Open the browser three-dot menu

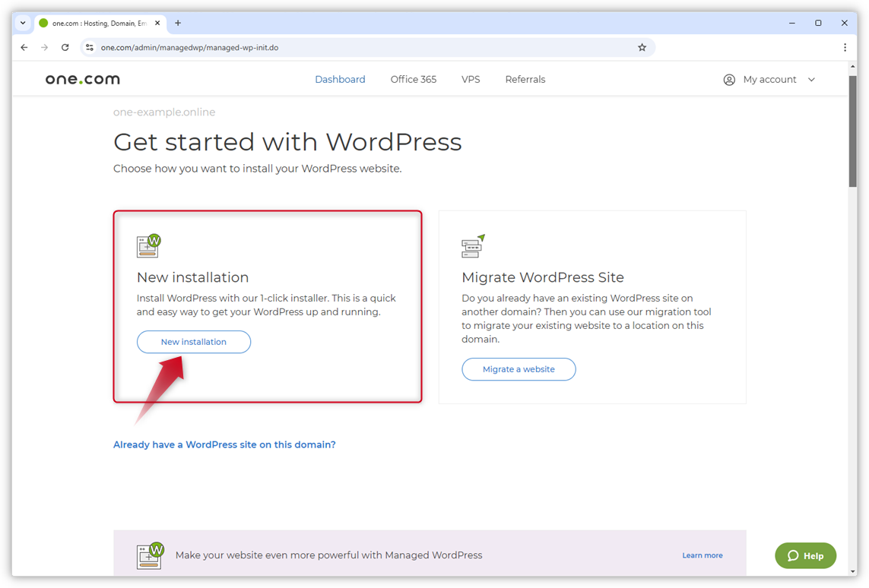click(845, 47)
